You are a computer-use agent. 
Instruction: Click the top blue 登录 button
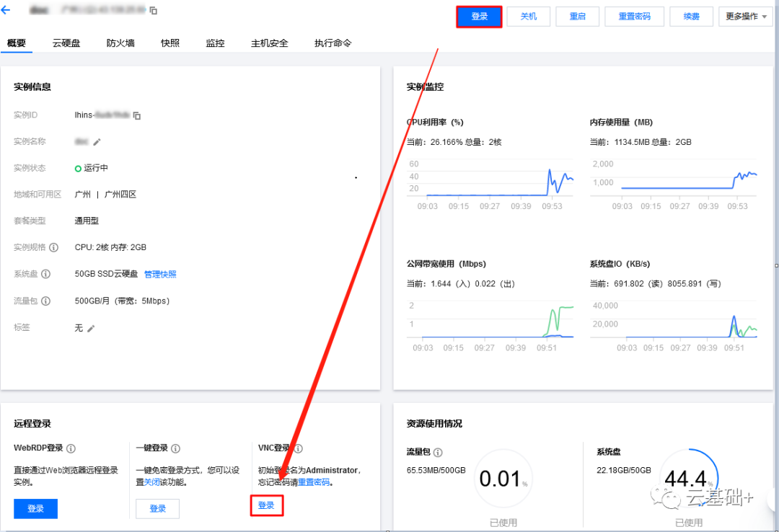click(x=480, y=17)
